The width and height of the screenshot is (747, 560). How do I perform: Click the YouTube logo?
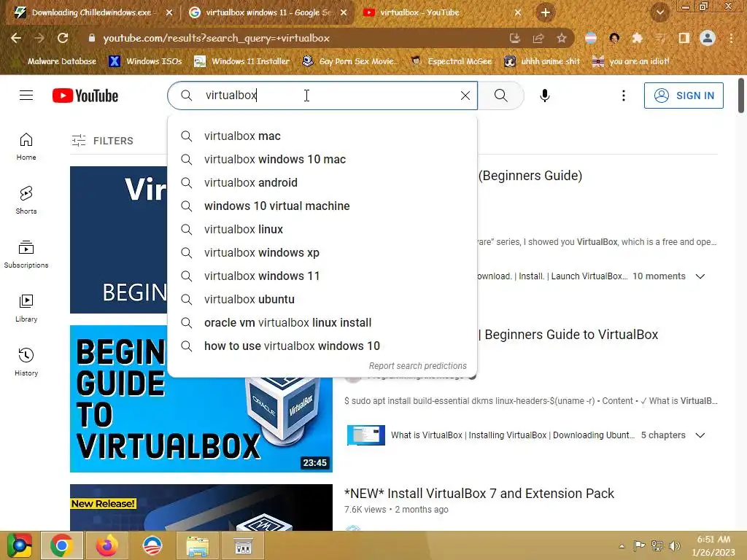point(85,96)
